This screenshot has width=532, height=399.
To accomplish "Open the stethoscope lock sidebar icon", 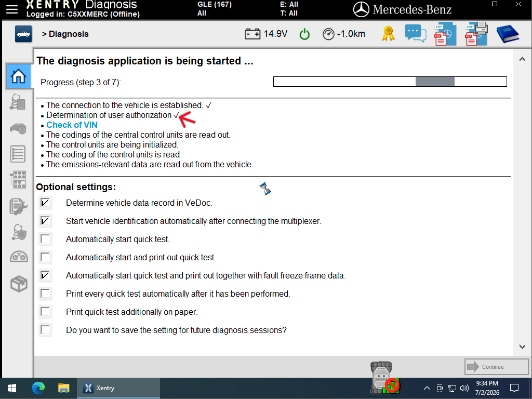I will click(x=19, y=232).
